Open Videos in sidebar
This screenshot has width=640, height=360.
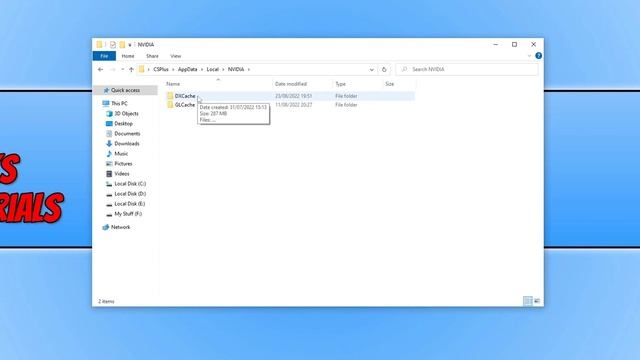pyautogui.click(x=122, y=173)
